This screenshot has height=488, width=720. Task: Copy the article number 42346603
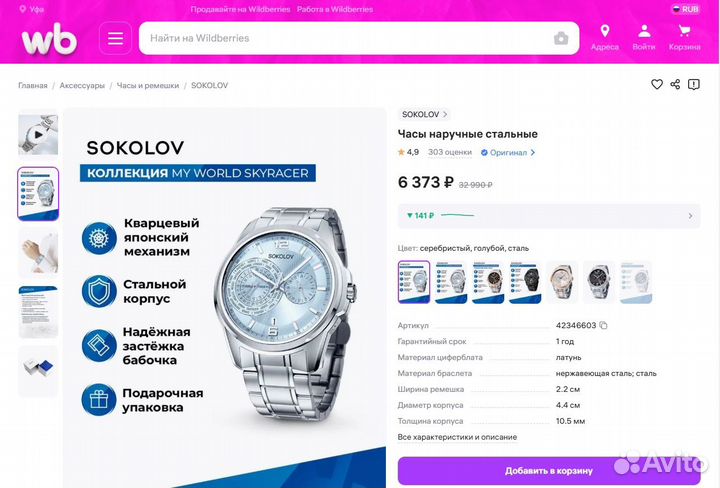[x=603, y=325]
